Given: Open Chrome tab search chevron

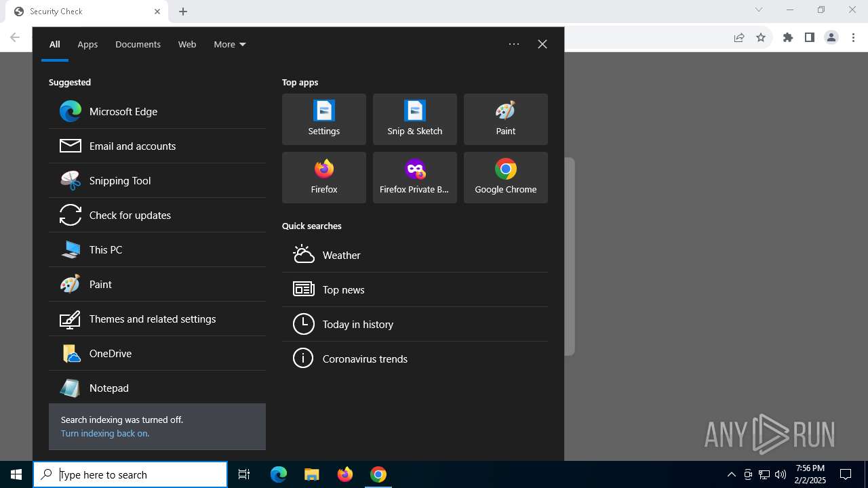Looking at the screenshot, I should 759,10.
